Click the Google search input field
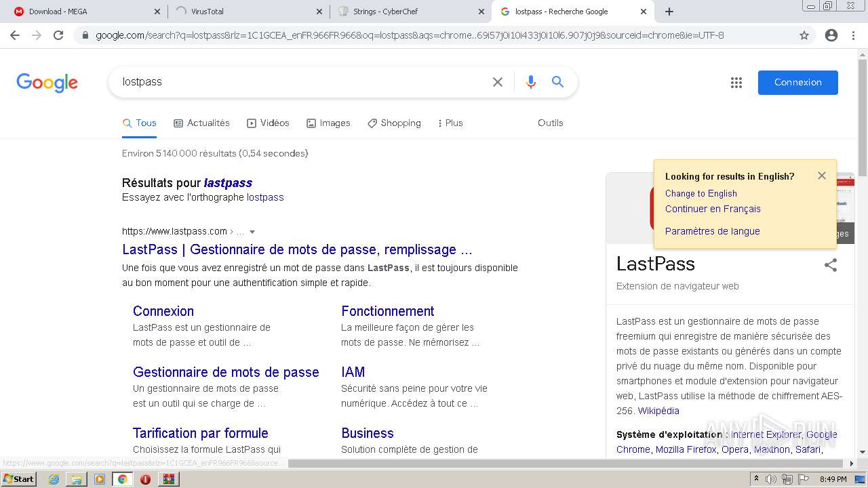This screenshot has height=488, width=868. (x=302, y=82)
